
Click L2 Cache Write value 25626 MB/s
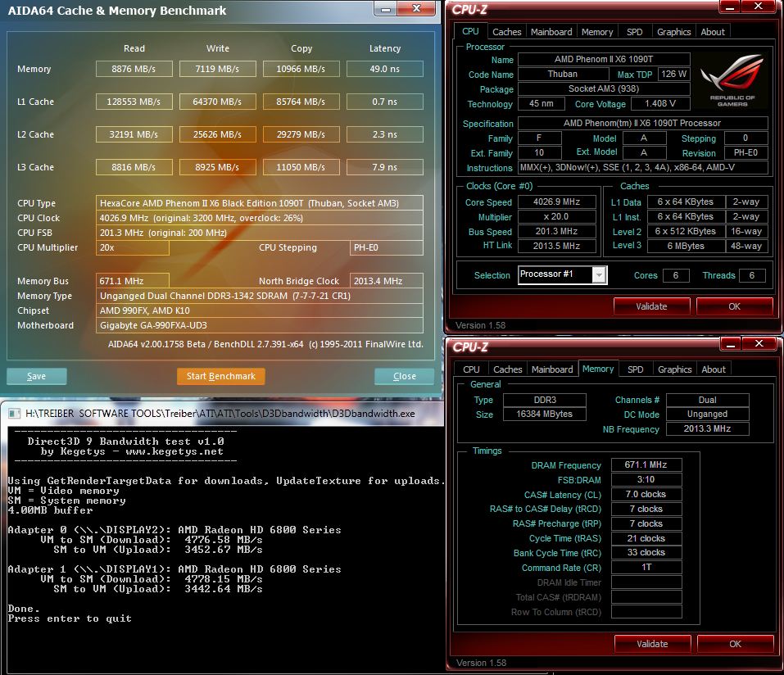[217, 134]
